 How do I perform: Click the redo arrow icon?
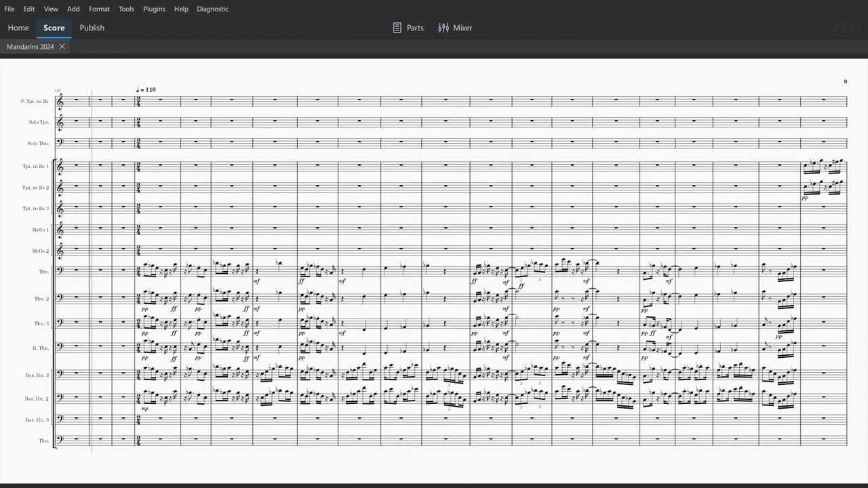(856, 28)
